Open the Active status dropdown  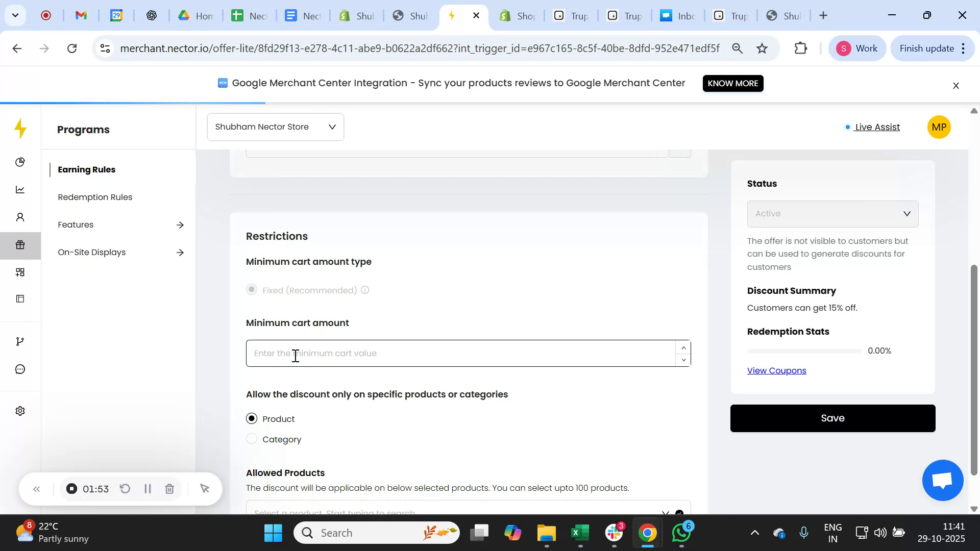tap(832, 213)
